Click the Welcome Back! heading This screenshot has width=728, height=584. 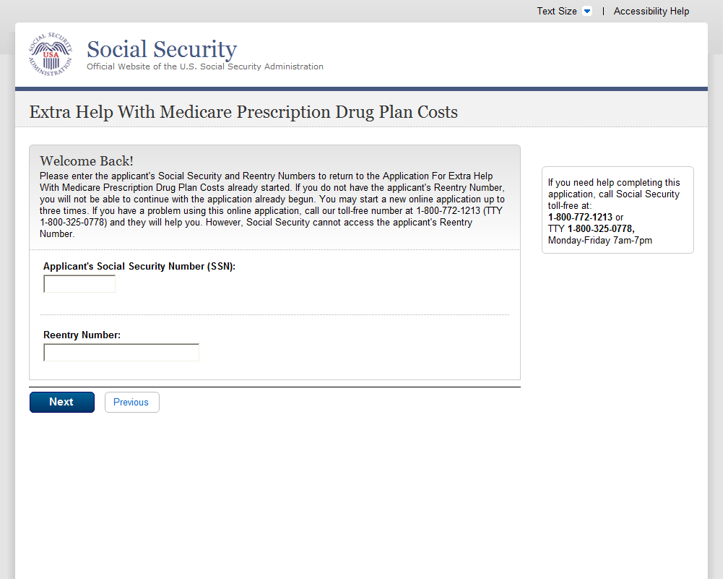click(x=87, y=161)
